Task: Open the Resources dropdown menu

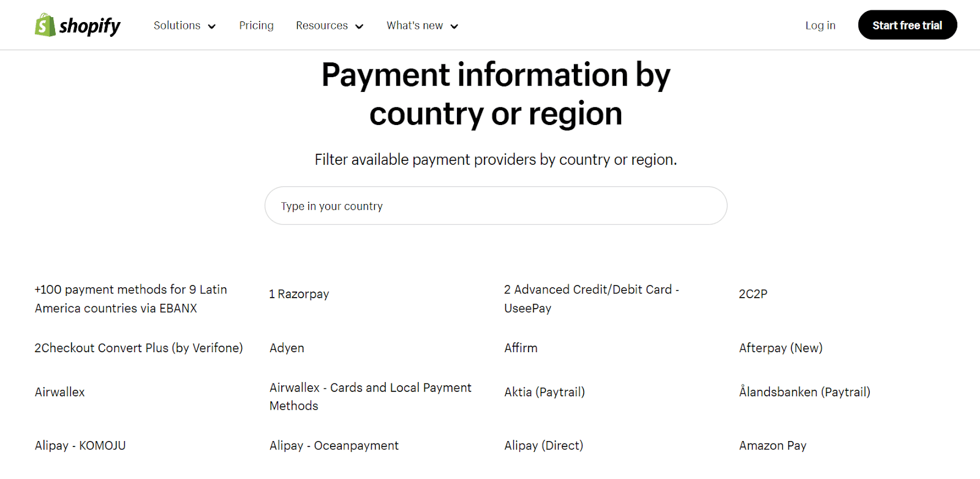Action: pos(330,26)
